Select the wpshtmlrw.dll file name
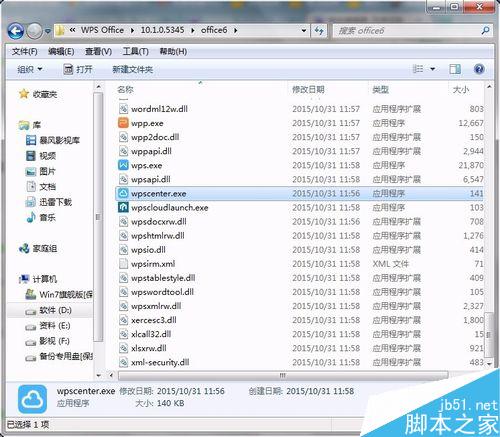The image size is (500, 437). tap(158, 236)
